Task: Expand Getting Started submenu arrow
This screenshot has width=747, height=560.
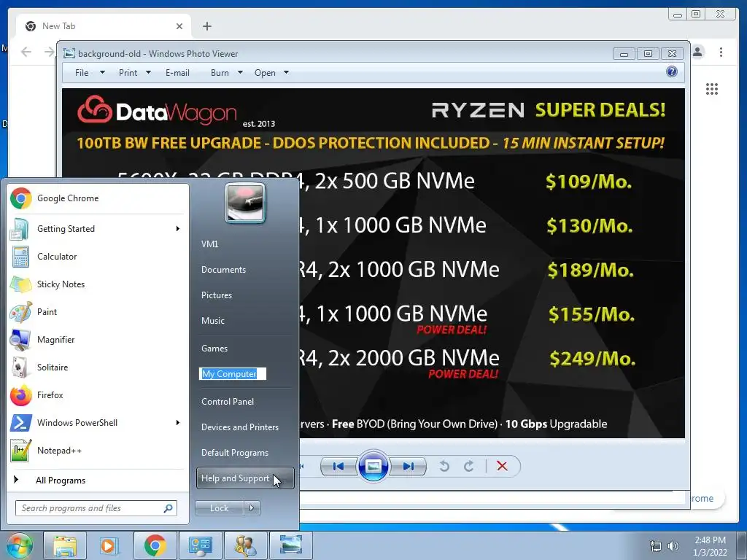Action: (x=178, y=228)
